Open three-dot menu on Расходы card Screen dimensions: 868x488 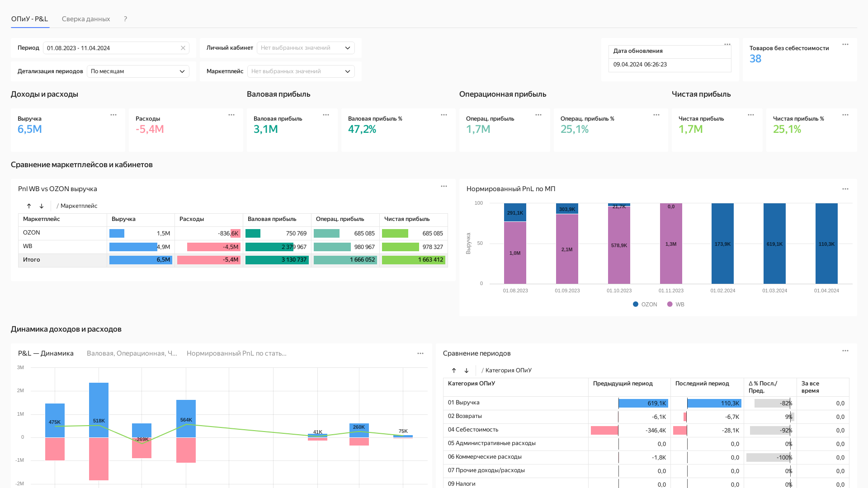[231, 115]
